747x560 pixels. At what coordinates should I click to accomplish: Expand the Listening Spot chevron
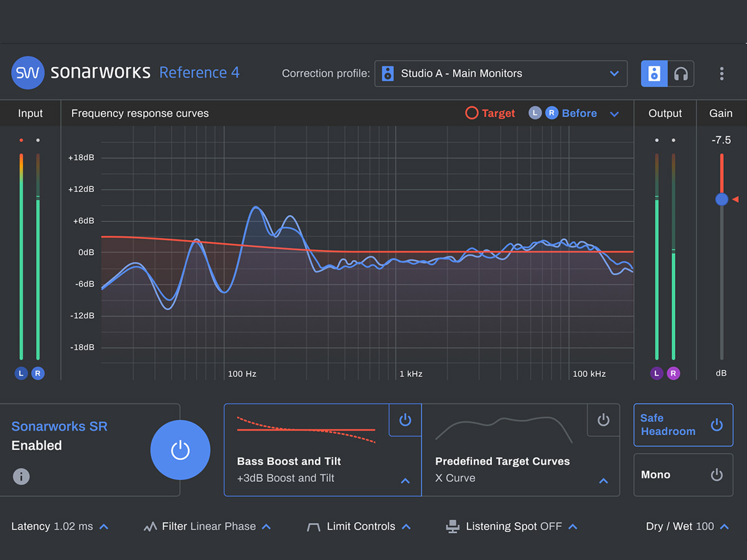click(573, 526)
